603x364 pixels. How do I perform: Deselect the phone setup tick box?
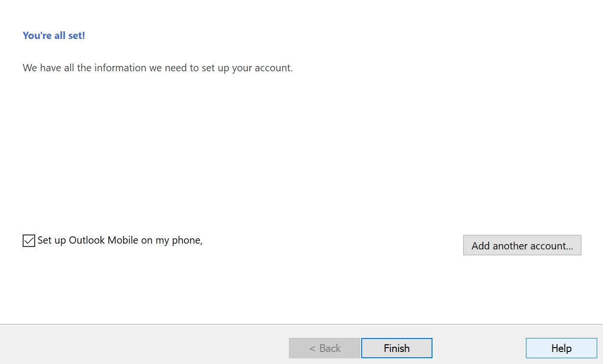coord(29,240)
